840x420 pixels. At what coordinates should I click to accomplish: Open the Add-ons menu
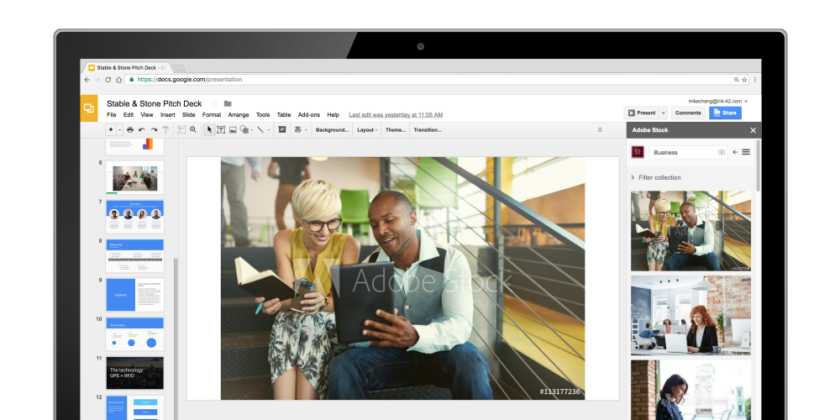[x=309, y=115]
